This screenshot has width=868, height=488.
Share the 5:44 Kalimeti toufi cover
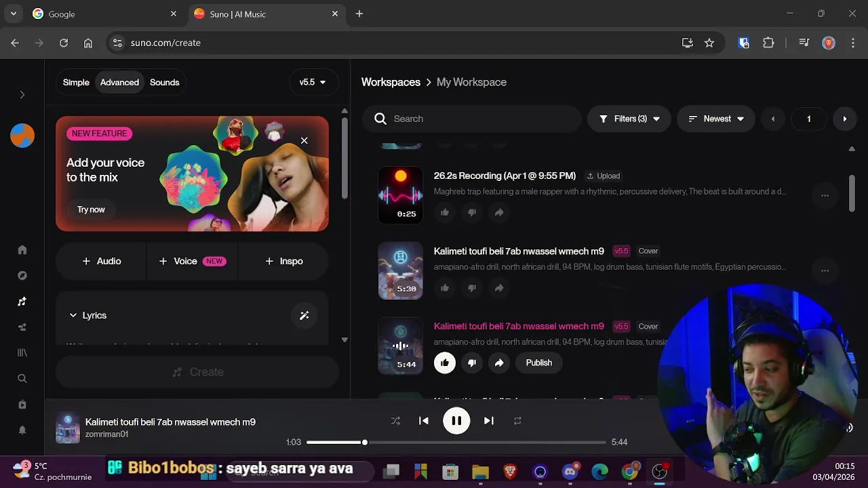(499, 363)
